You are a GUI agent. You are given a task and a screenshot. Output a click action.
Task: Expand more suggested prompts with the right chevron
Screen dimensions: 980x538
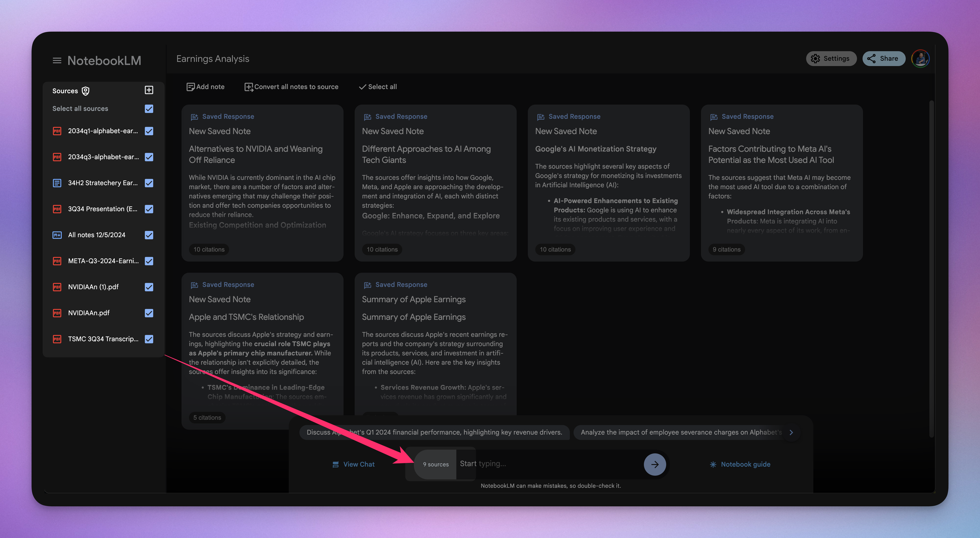pyautogui.click(x=791, y=432)
